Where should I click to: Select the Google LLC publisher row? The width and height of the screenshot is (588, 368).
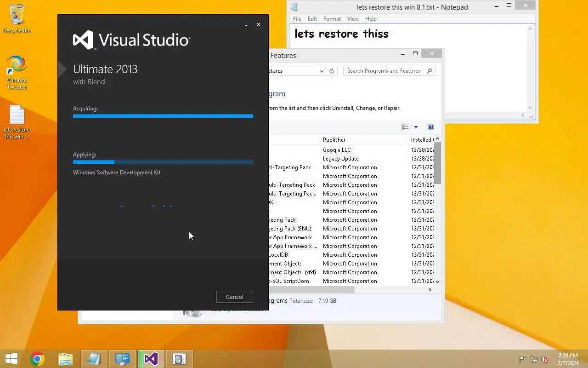[351, 150]
